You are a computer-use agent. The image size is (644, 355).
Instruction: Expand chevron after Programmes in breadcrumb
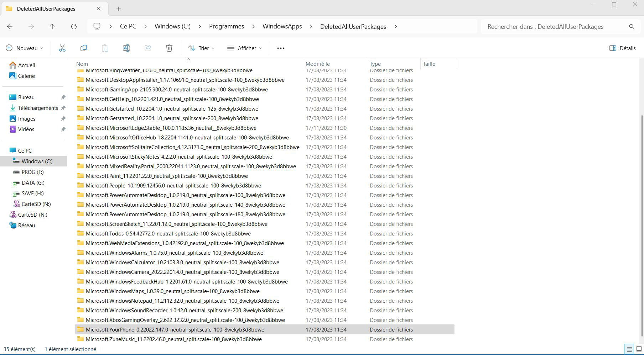[253, 26]
